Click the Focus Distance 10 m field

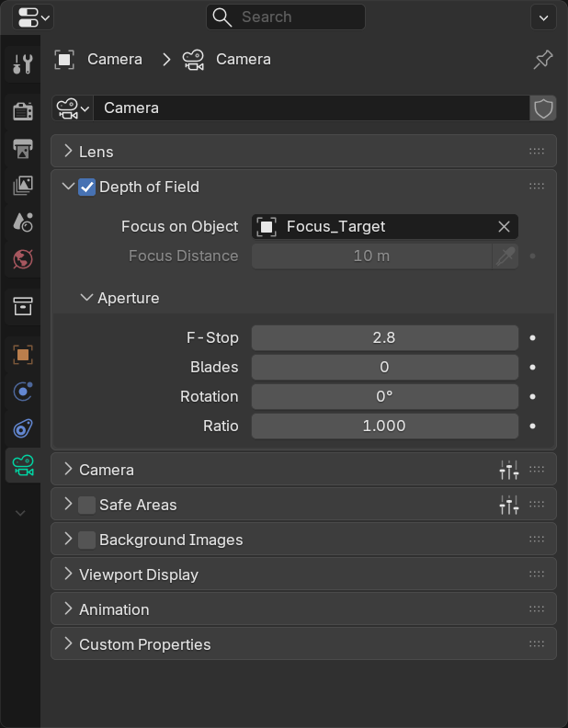coord(371,256)
